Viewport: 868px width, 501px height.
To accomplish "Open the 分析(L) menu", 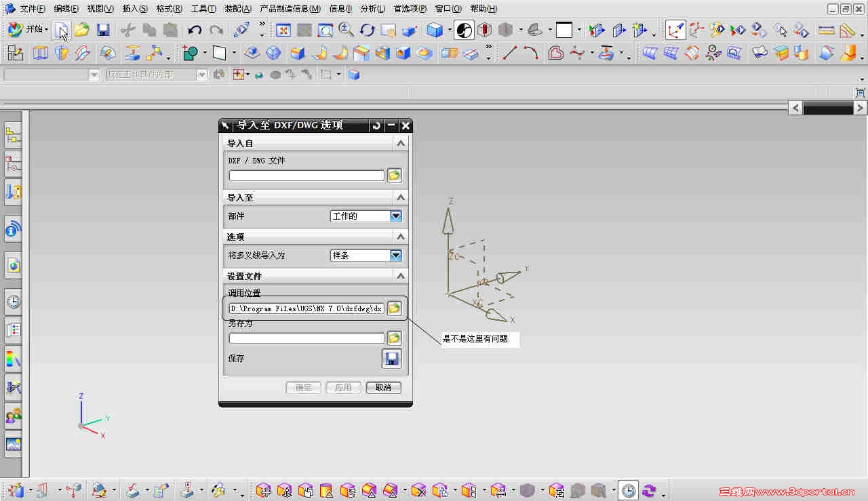I will (374, 9).
